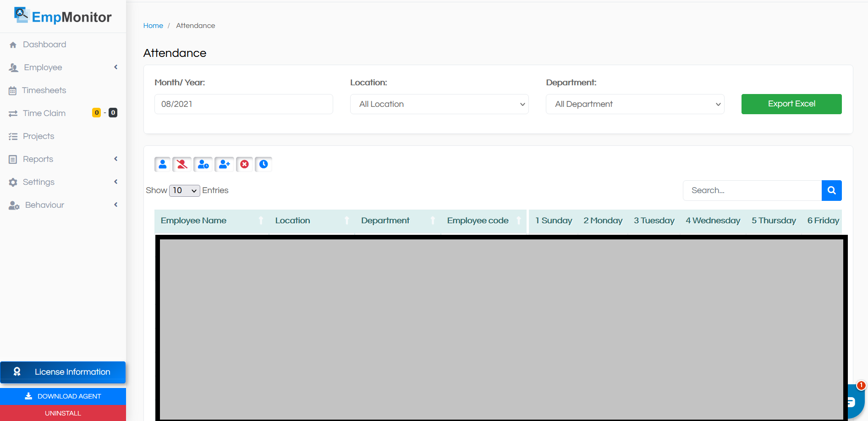The image size is (868, 421).
Task: Click the EmpMonitor logo
Action: (63, 17)
